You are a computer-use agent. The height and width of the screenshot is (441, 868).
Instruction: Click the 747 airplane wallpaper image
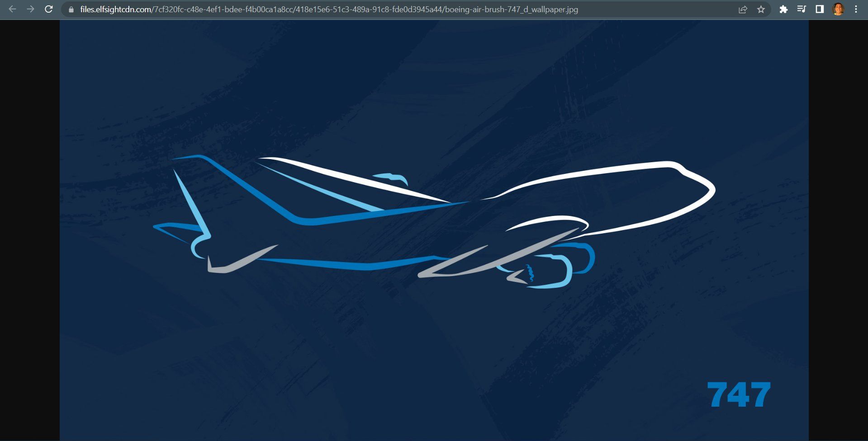pos(434,230)
